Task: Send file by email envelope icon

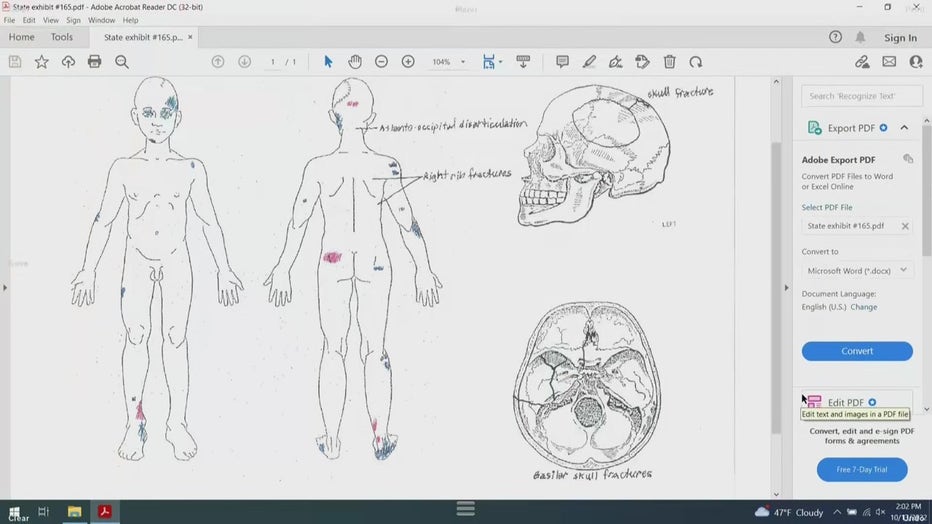Action: pos(888,62)
